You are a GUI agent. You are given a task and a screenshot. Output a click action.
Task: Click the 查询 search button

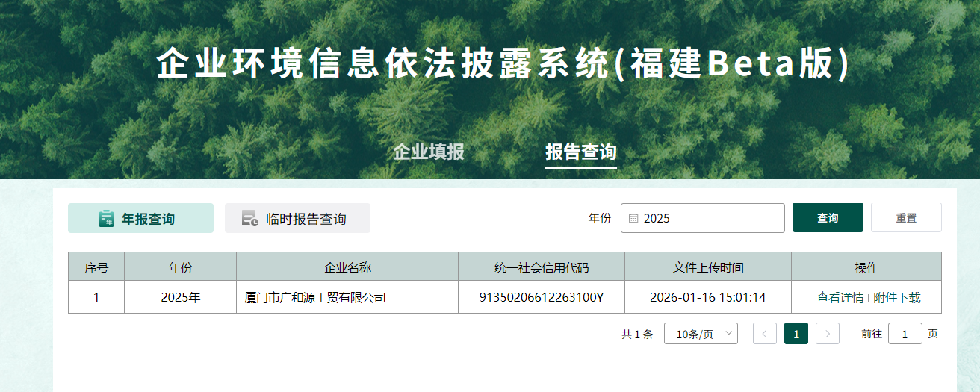coord(828,218)
